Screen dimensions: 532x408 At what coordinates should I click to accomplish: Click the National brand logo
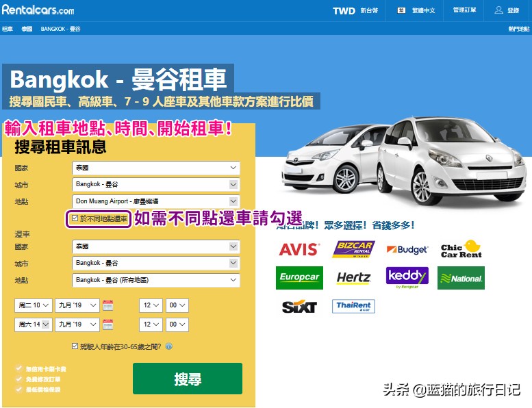[x=461, y=278]
